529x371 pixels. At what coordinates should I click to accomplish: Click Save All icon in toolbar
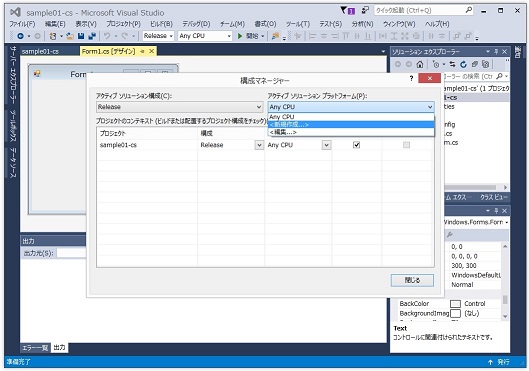coord(92,36)
